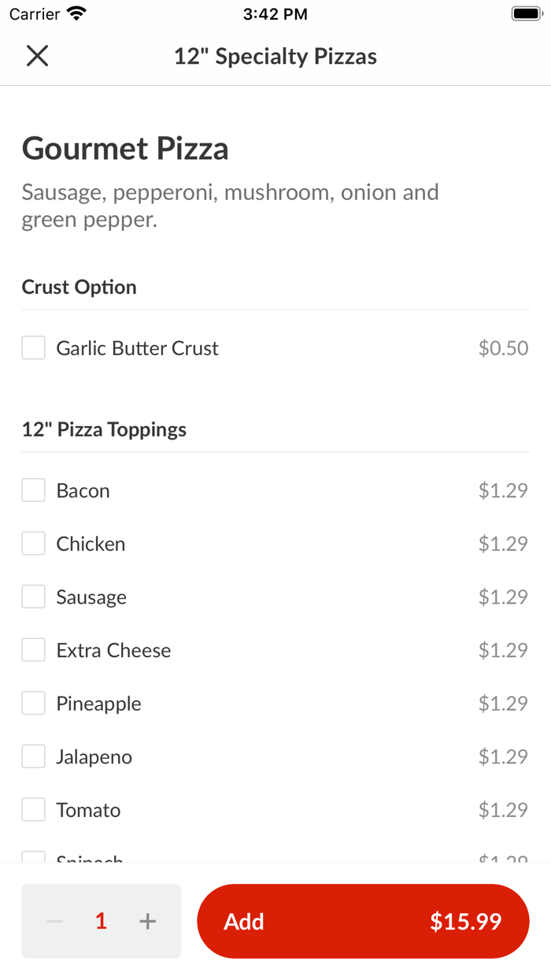Screen dimensions: 551x980
Task: Check the Extra Cheese topping
Action: pos(33,649)
